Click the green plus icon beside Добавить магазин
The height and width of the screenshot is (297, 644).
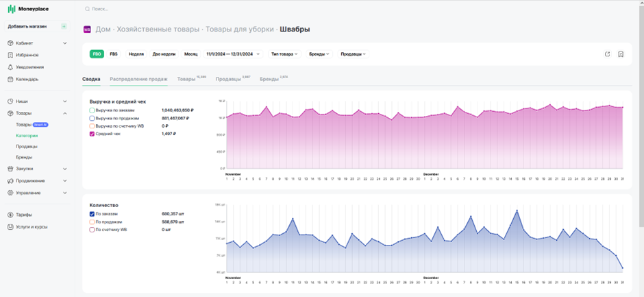[64, 26]
